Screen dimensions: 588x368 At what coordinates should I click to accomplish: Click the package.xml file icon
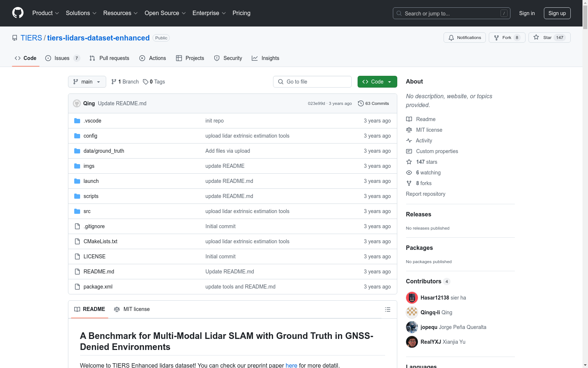(x=77, y=287)
